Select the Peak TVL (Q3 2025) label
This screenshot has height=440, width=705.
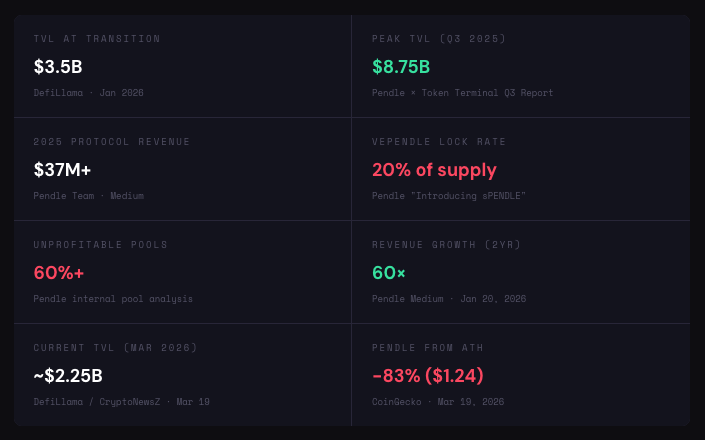(x=439, y=39)
